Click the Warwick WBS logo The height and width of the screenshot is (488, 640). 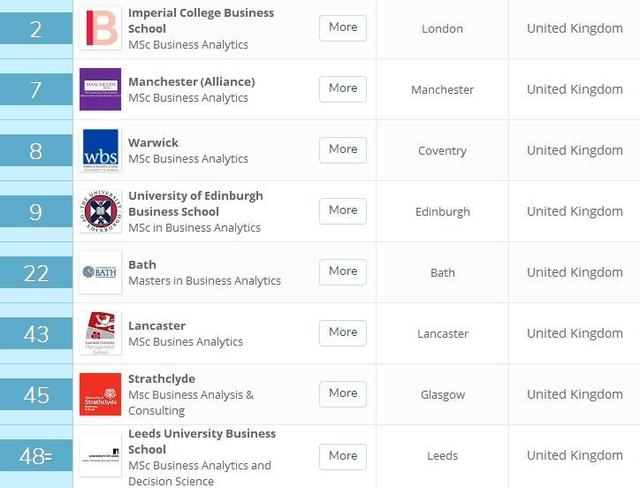coord(100,150)
